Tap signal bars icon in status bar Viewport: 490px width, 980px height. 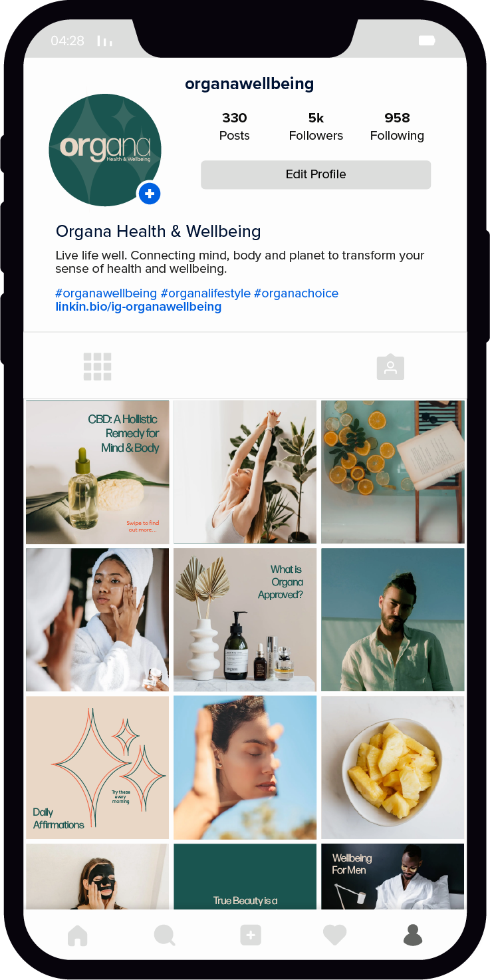point(104,41)
